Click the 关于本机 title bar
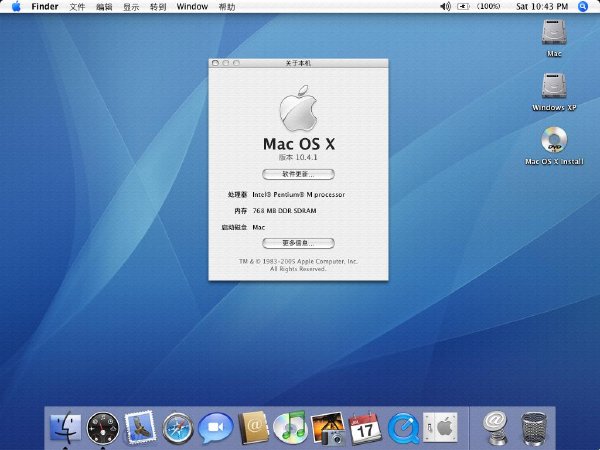This screenshot has height=450, width=600. tap(298, 63)
